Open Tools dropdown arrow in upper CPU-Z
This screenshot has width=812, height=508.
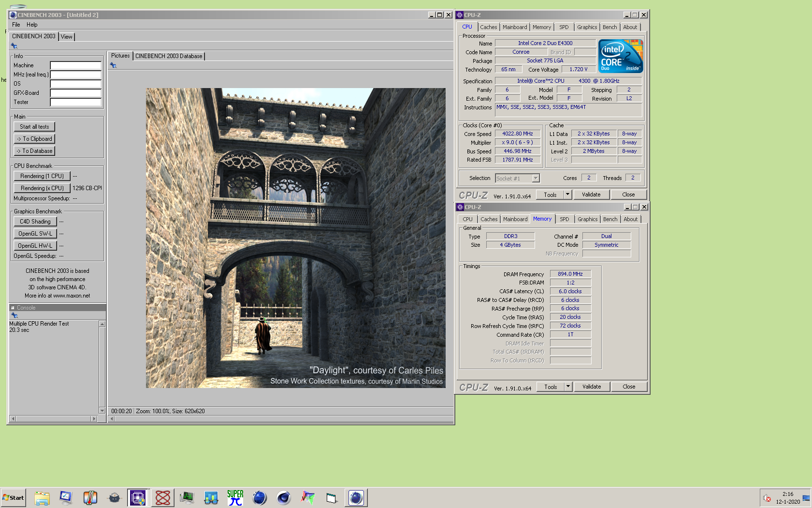(x=568, y=194)
